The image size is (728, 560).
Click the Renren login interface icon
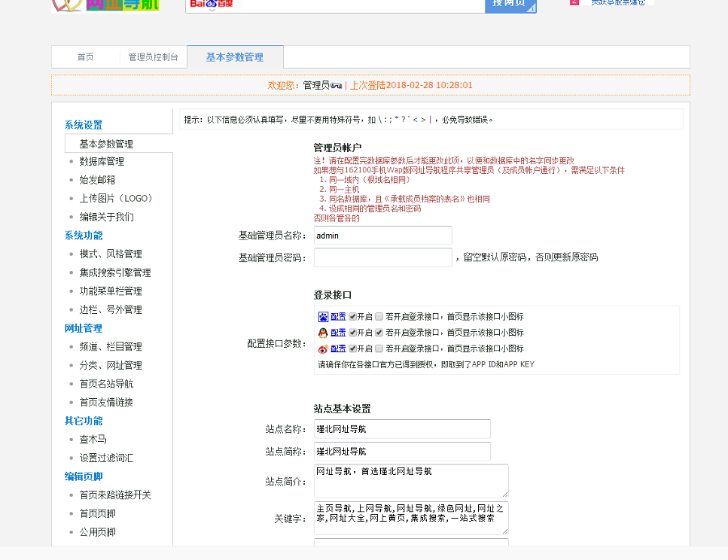tap(324, 316)
